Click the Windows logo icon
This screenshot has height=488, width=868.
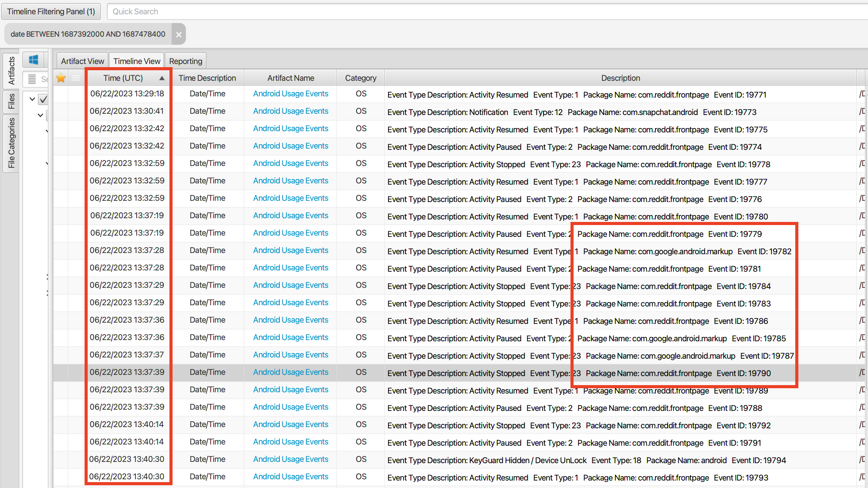pos(34,60)
